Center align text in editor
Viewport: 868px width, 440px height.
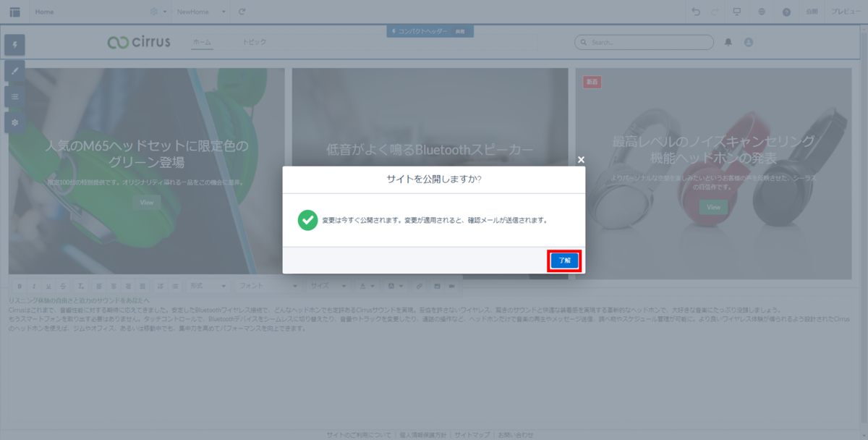tap(114, 287)
